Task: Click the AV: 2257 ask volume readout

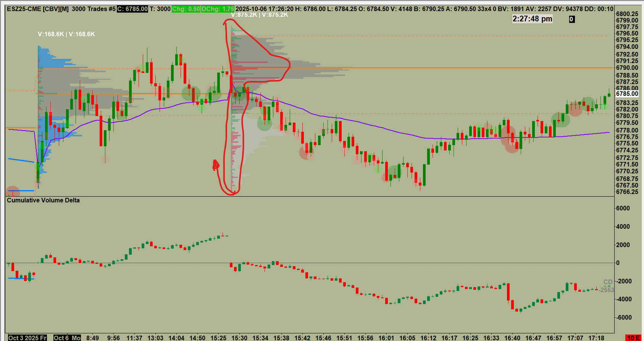Action: (539, 9)
